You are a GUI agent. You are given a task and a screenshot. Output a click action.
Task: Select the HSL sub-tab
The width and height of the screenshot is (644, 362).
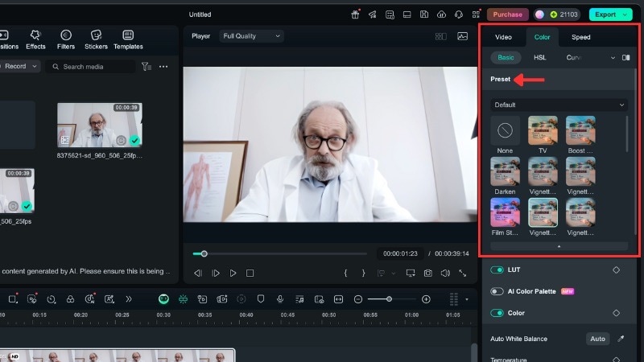(539, 57)
